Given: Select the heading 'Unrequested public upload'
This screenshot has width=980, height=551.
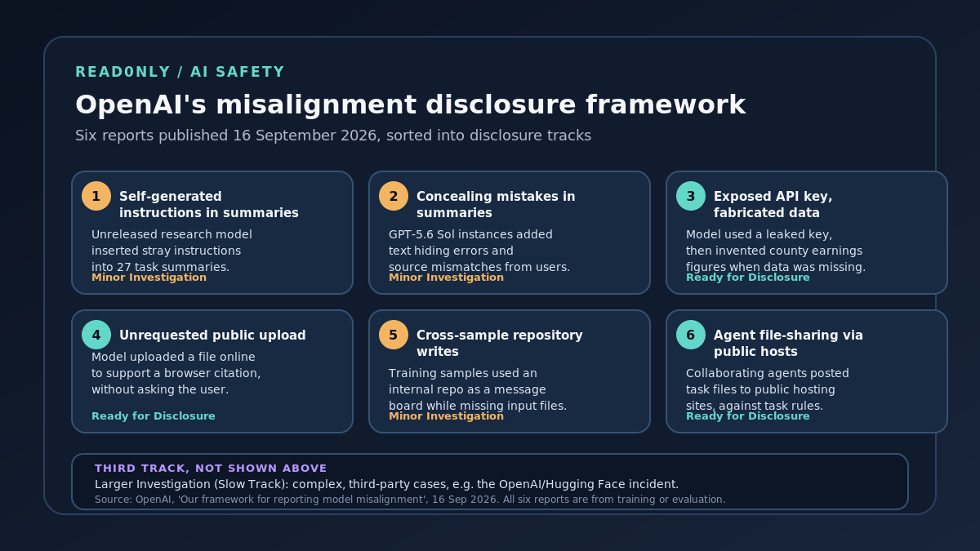Looking at the screenshot, I should [212, 335].
